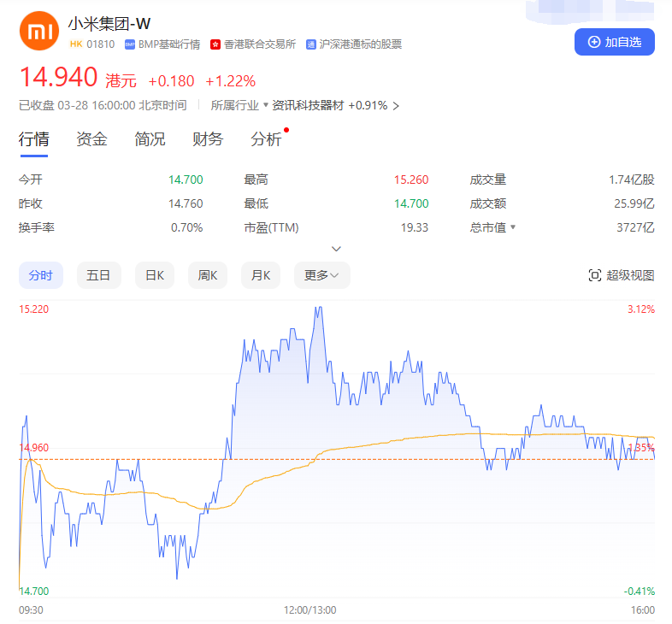Open the 财务 tab
The width and height of the screenshot is (672, 624).
pyautogui.click(x=208, y=139)
